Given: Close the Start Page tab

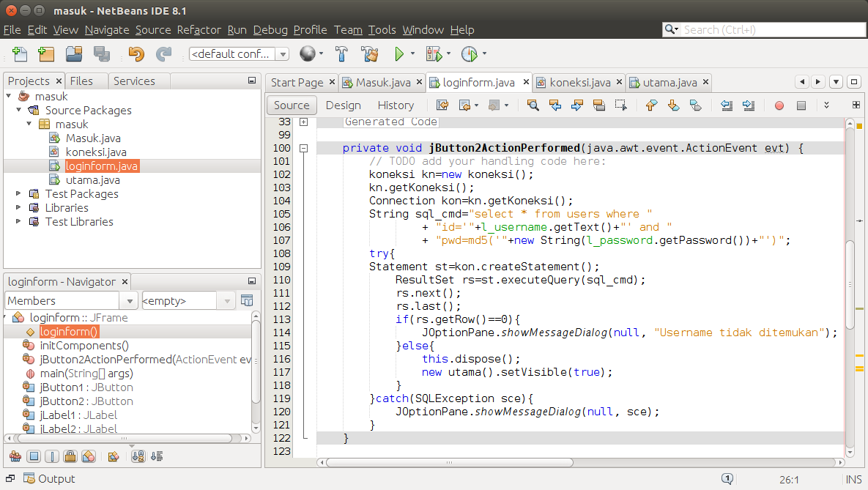Looking at the screenshot, I should [x=332, y=82].
